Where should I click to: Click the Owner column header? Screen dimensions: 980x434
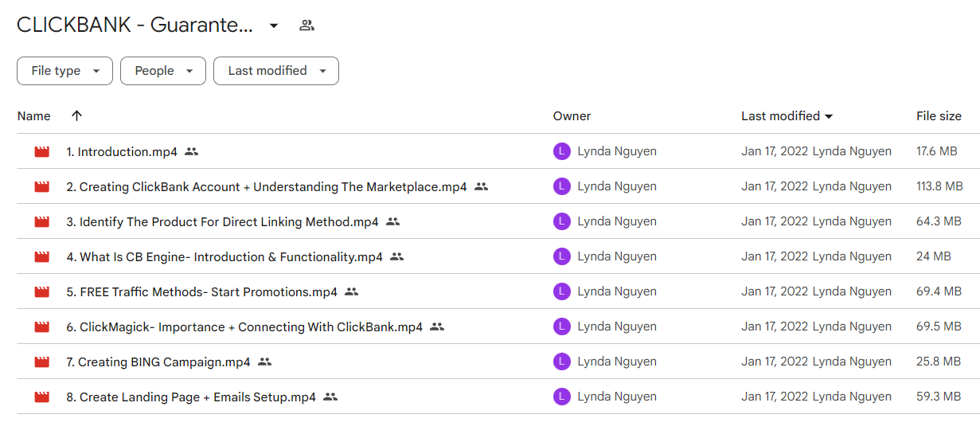point(572,116)
